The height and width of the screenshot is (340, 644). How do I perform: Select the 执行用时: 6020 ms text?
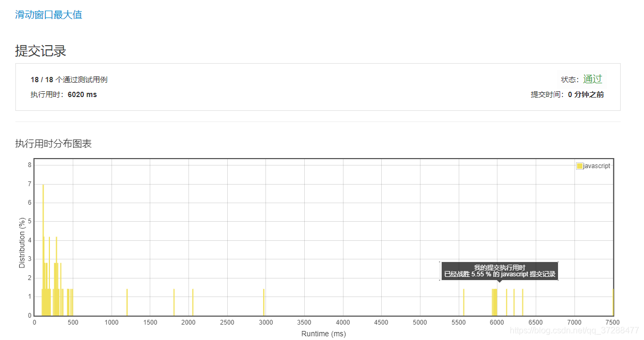(64, 94)
